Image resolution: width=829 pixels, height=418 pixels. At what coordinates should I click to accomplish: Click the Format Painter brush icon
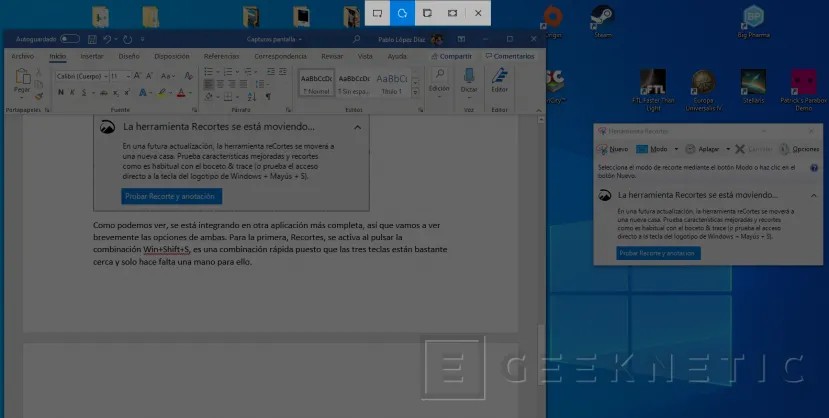pos(39,96)
